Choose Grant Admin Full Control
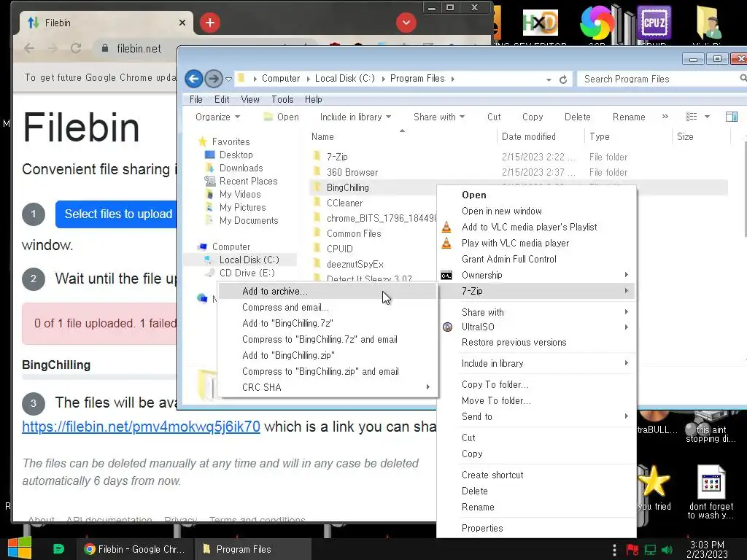 (538, 259)
